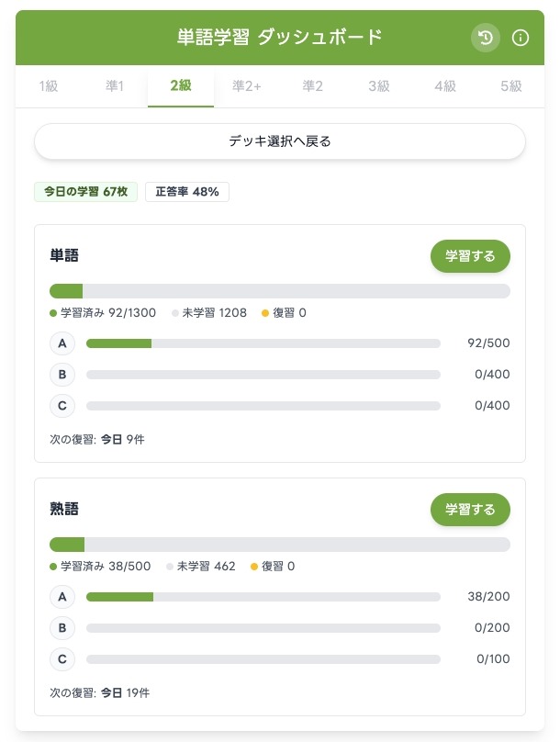Click the C level badge in the 熟語 card
Image resolution: width=560 pixels, height=742 pixels.
click(x=62, y=659)
